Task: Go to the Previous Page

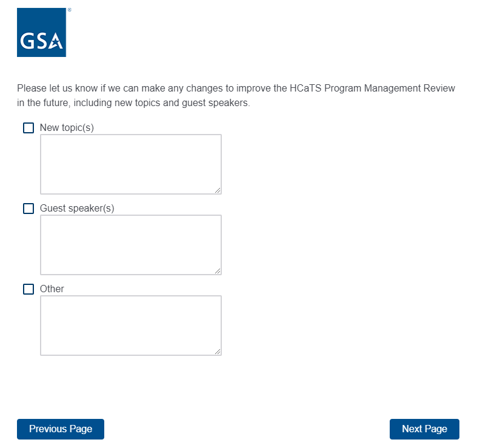Action: 61,429
